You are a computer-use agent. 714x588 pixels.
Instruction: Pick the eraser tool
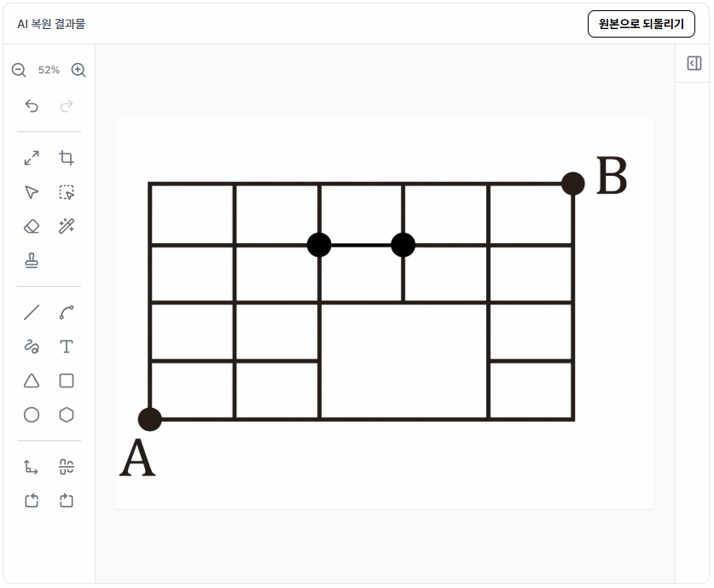(x=32, y=226)
